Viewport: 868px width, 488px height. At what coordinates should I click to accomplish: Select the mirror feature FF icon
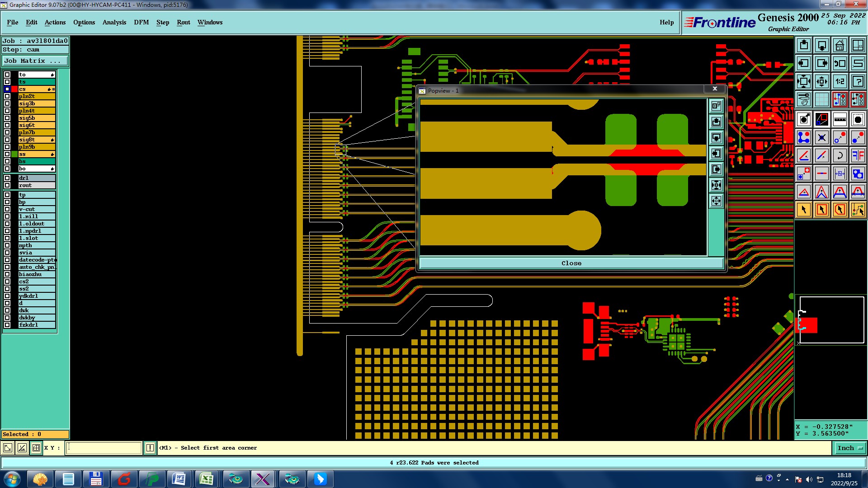coord(858,155)
